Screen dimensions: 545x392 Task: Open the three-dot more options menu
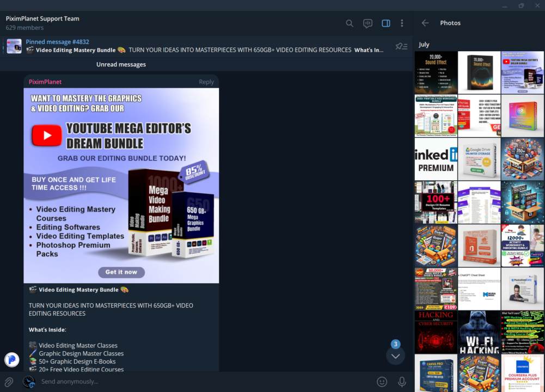tap(402, 23)
